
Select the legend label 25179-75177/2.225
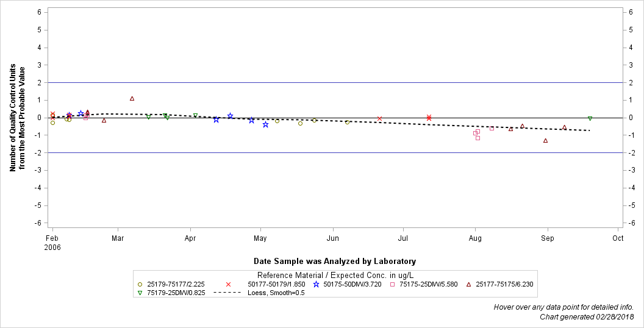[x=176, y=284]
